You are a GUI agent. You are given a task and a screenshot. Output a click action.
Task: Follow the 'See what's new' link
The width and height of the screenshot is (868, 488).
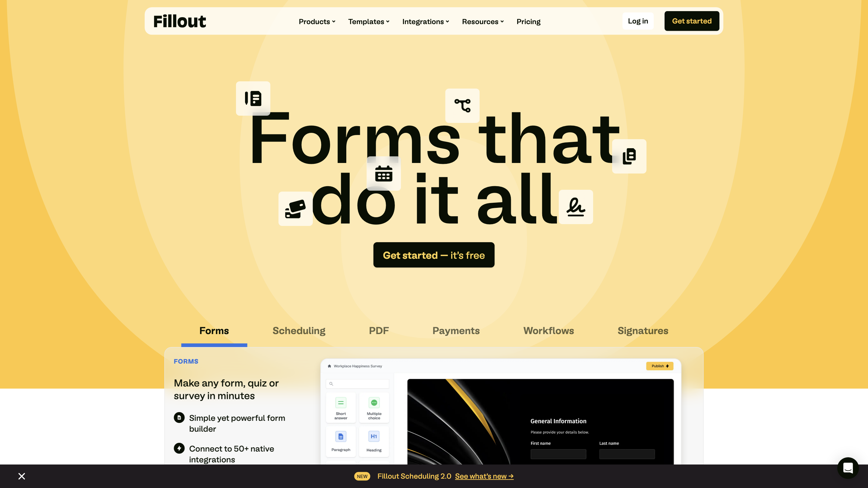(484, 476)
